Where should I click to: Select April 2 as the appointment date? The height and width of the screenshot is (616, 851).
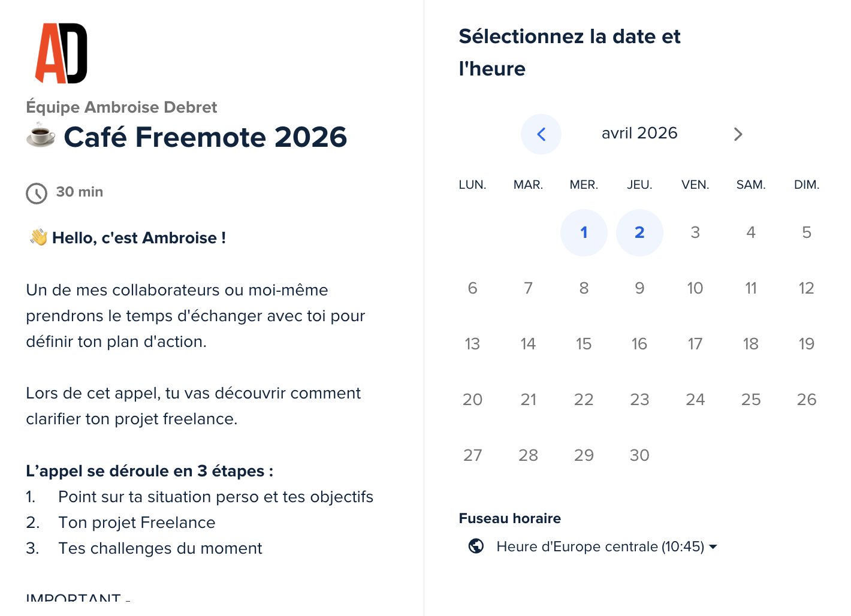[639, 232]
